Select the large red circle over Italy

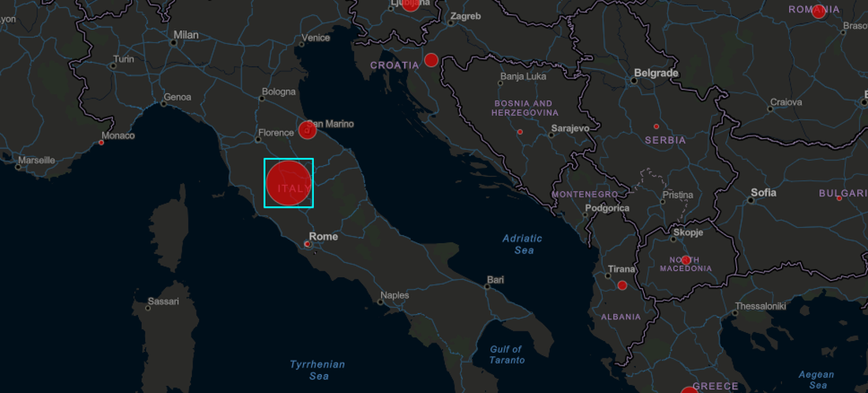click(288, 183)
